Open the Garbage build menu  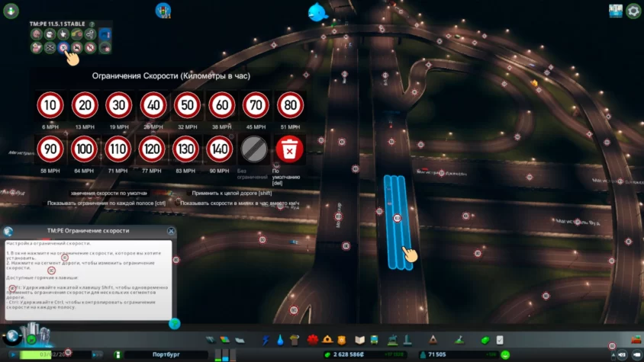tap(294, 340)
